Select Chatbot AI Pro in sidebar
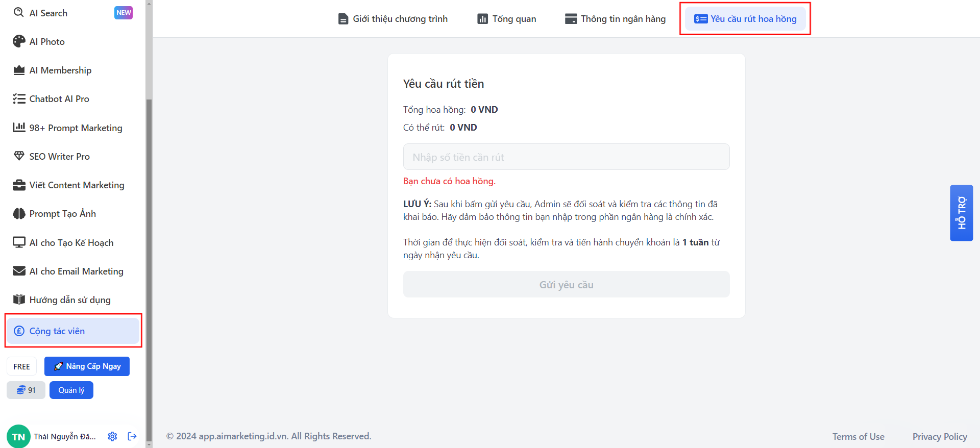This screenshot has width=980, height=448. pyautogui.click(x=59, y=99)
